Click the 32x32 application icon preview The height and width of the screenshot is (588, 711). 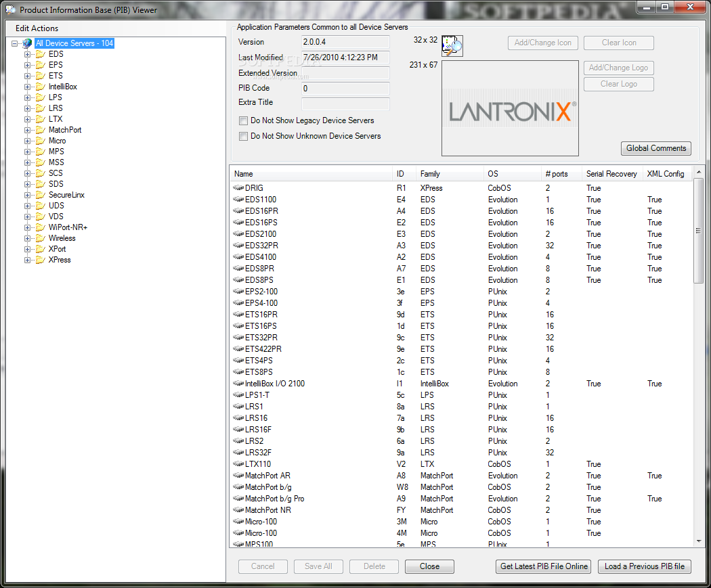point(452,46)
